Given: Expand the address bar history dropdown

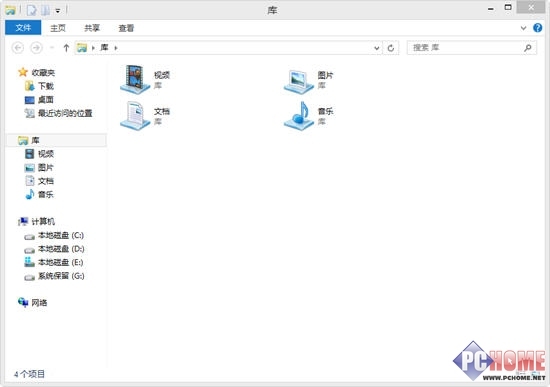Looking at the screenshot, I should (x=376, y=48).
